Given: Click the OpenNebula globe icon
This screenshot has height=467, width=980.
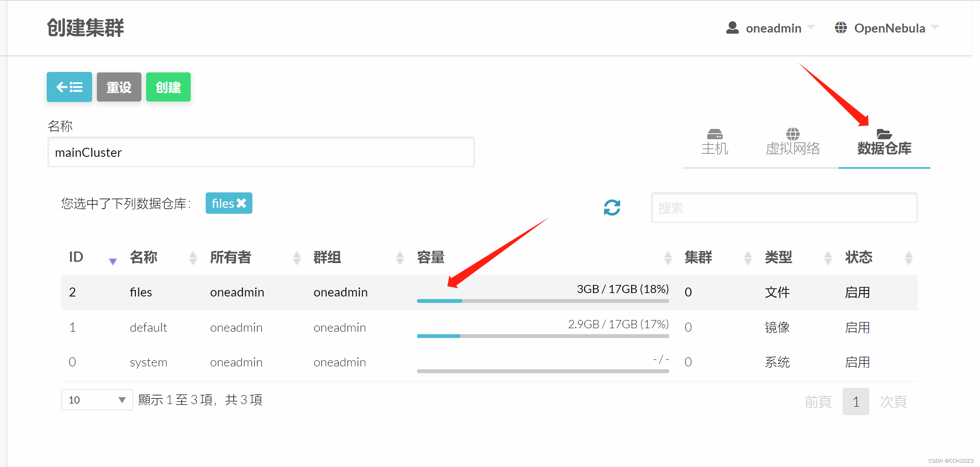Looking at the screenshot, I should click(841, 28).
